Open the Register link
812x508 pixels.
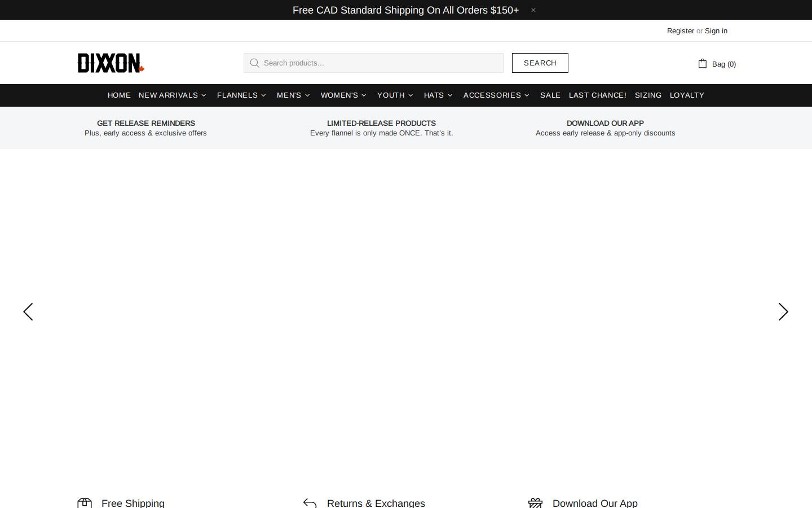[x=681, y=31]
